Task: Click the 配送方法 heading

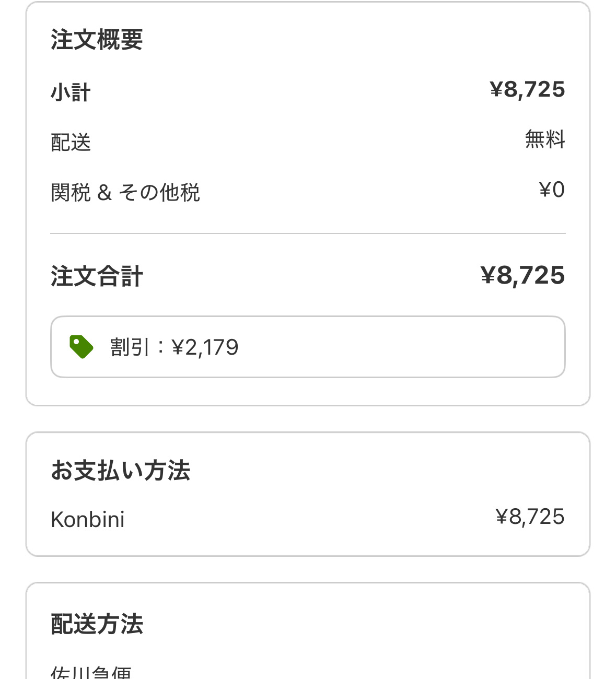Action: (x=97, y=624)
